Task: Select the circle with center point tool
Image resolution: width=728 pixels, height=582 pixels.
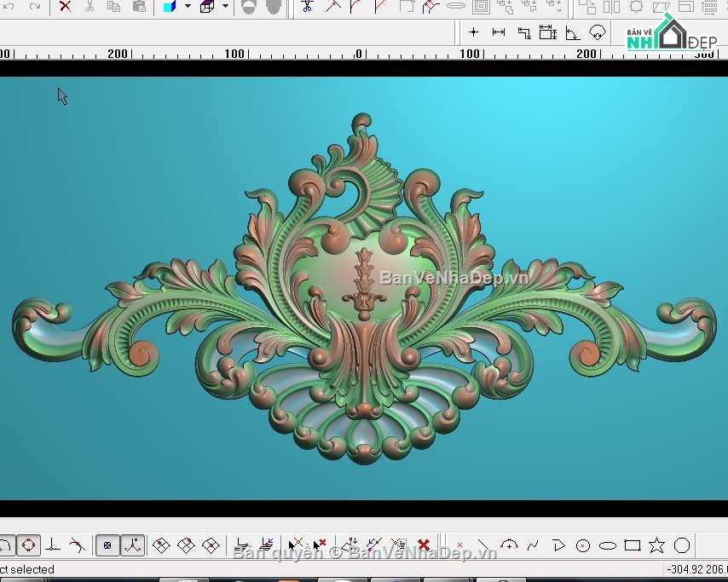Action: coord(583,545)
